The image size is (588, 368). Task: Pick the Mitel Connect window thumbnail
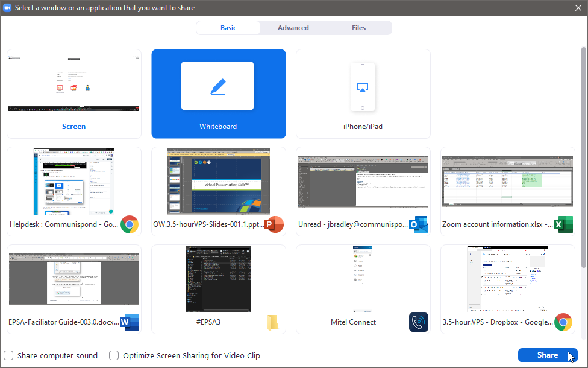[x=362, y=279]
